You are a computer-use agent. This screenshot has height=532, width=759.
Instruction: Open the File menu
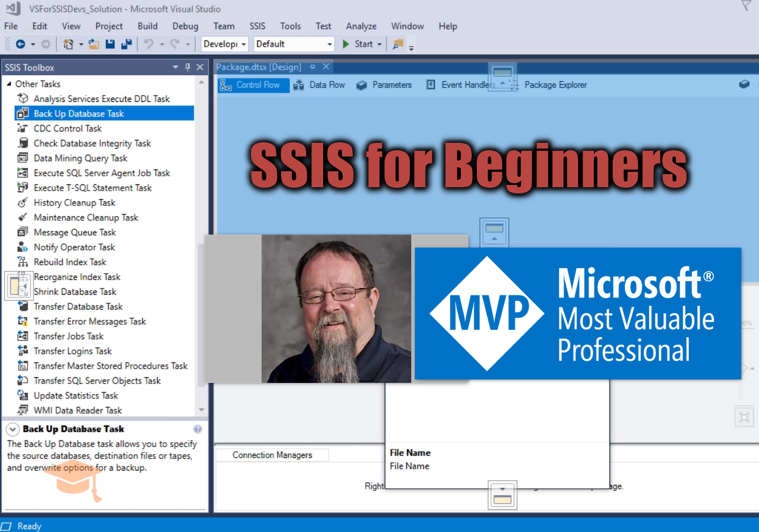(x=11, y=26)
